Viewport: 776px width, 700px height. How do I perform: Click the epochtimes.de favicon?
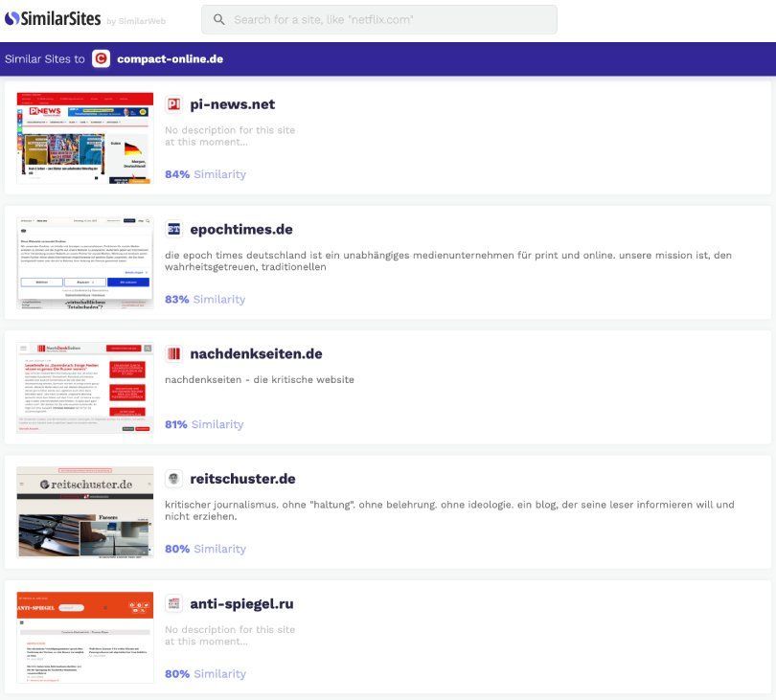[173, 230]
